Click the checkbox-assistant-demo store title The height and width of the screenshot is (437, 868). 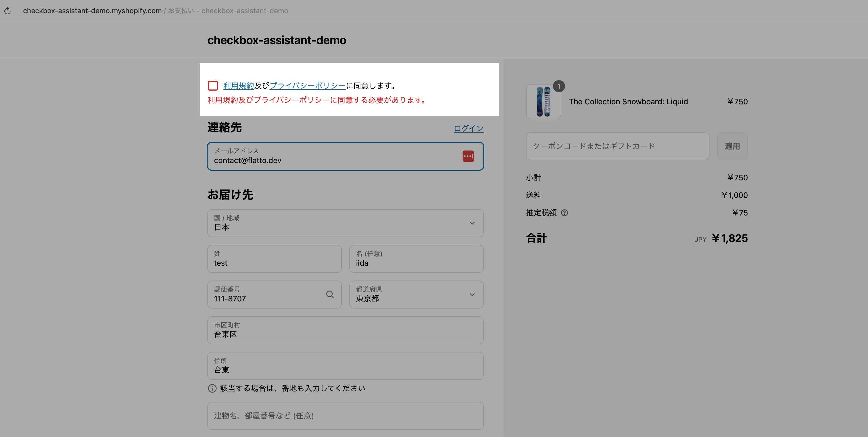pyautogui.click(x=276, y=40)
